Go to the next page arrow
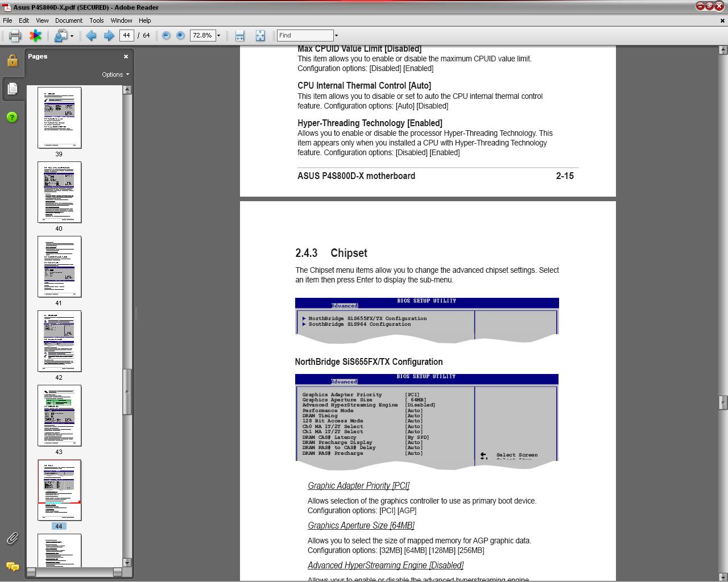Image resolution: width=728 pixels, height=582 pixels. click(109, 36)
